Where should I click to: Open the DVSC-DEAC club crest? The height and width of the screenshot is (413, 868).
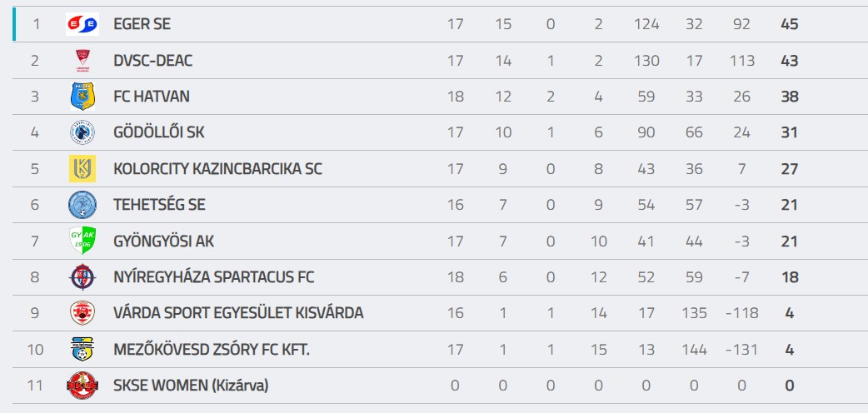[x=82, y=60]
